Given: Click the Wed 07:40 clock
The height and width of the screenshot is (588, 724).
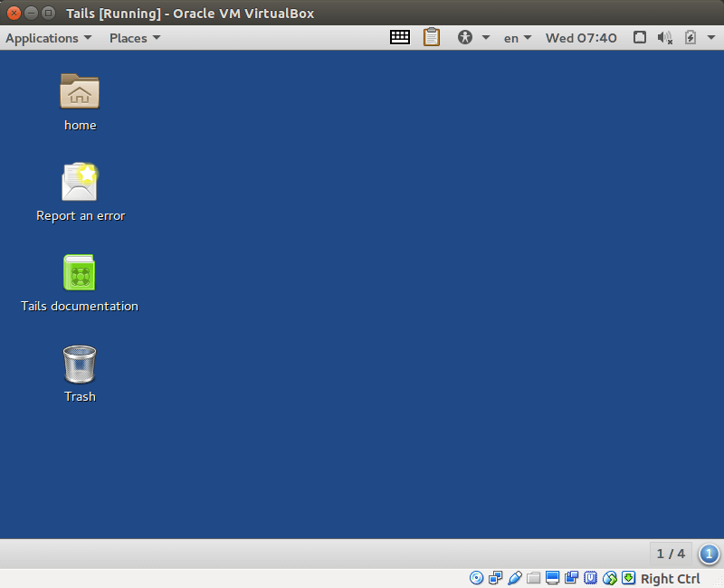Looking at the screenshot, I should click(581, 37).
